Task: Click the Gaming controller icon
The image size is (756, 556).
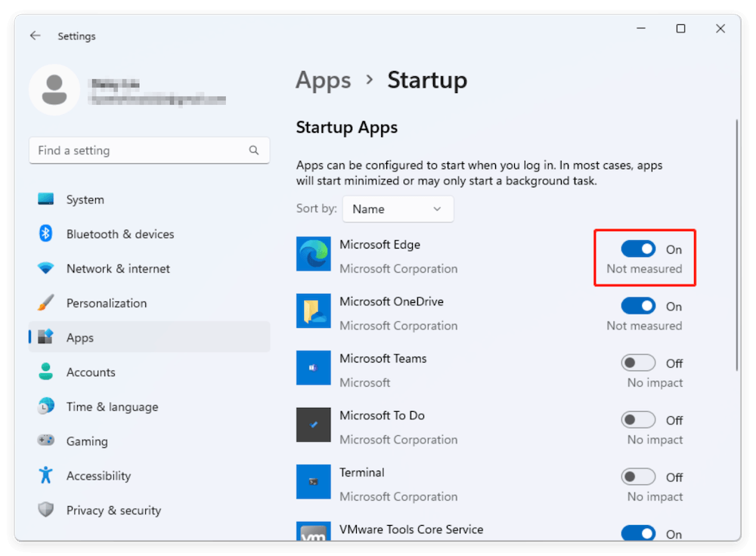Action: (x=46, y=440)
